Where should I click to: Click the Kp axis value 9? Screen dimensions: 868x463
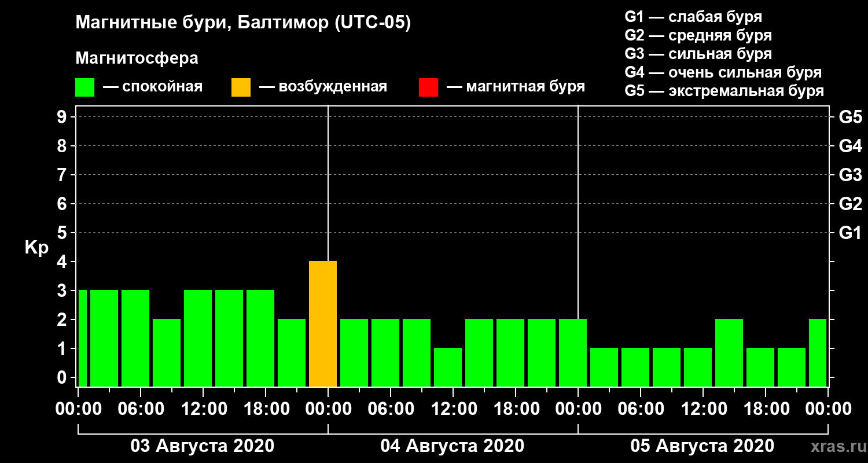(x=62, y=117)
